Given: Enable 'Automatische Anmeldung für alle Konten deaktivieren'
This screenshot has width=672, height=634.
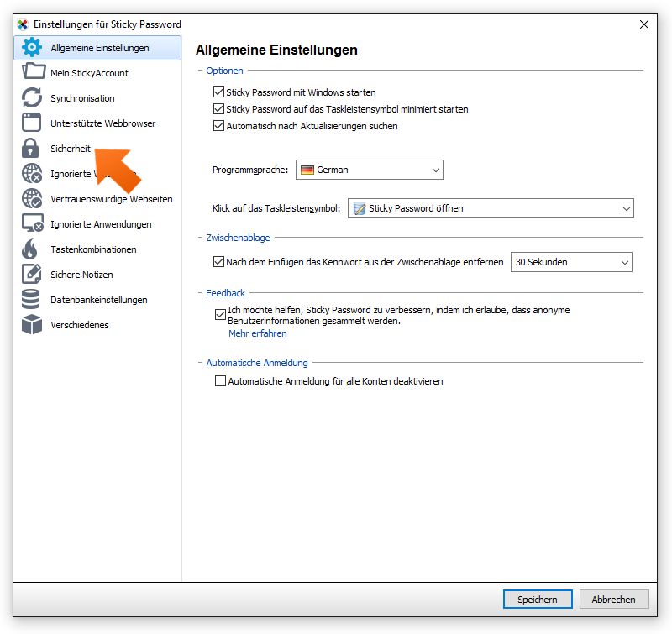Looking at the screenshot, I should (x=220, y=381).
